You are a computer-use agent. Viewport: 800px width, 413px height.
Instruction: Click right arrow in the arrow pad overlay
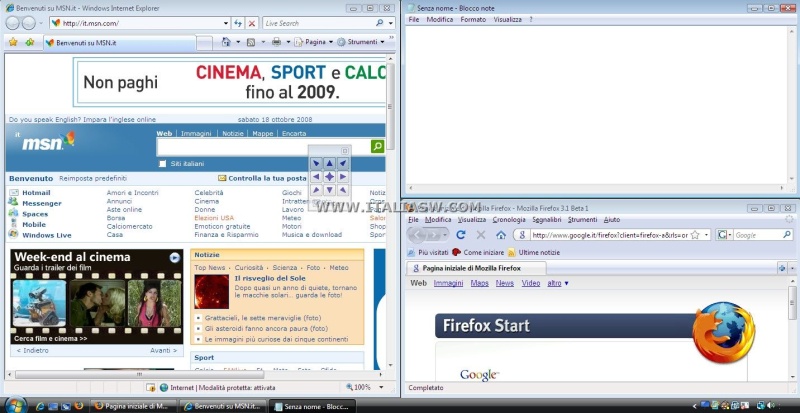pyautogui.click(x=343, y=177)
